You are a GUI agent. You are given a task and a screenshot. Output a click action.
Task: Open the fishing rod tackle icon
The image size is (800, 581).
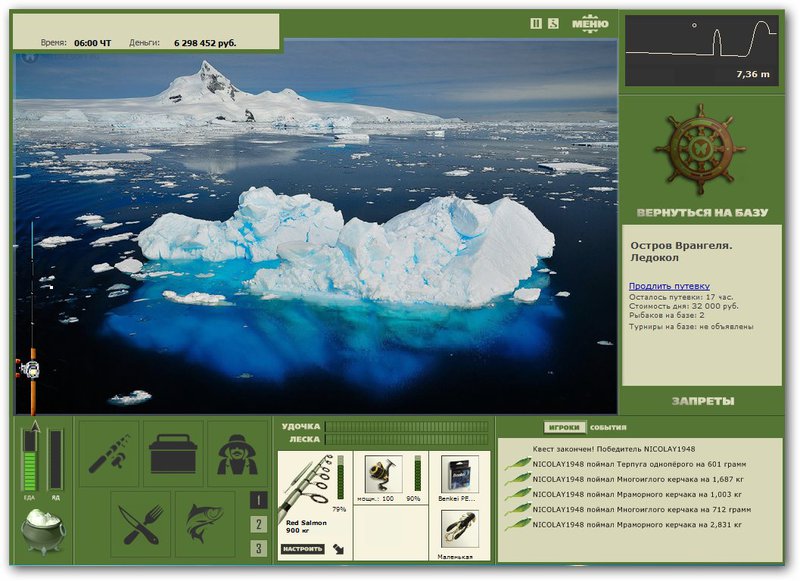click(109, 453)
